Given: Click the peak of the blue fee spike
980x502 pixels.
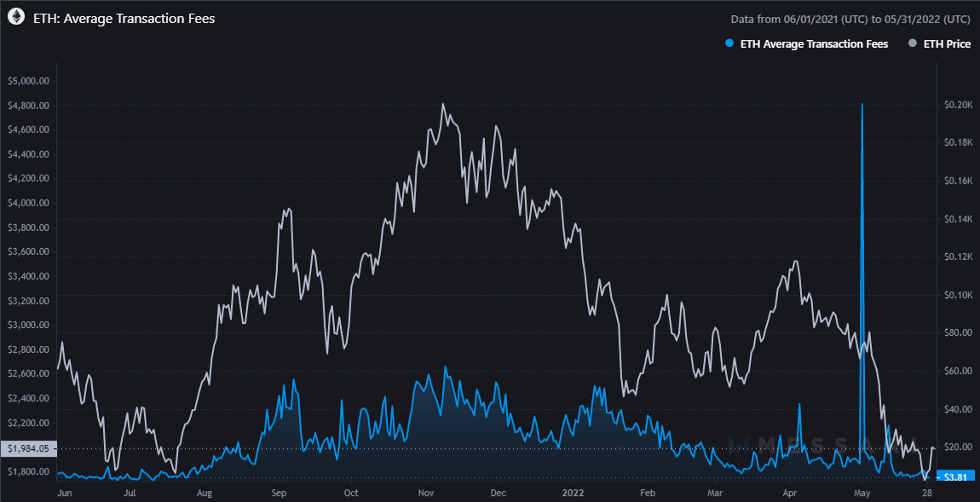Looking at the screenshot, I should coord(862,104).
